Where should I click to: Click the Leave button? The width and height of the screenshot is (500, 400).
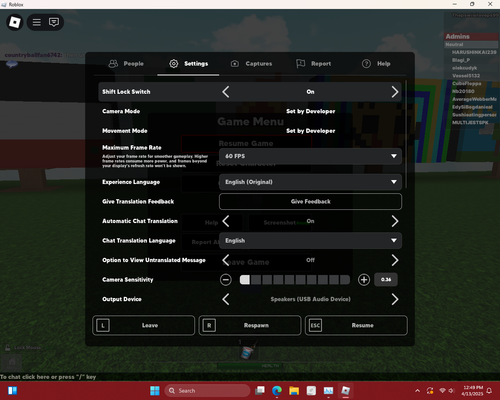[144, 325]
